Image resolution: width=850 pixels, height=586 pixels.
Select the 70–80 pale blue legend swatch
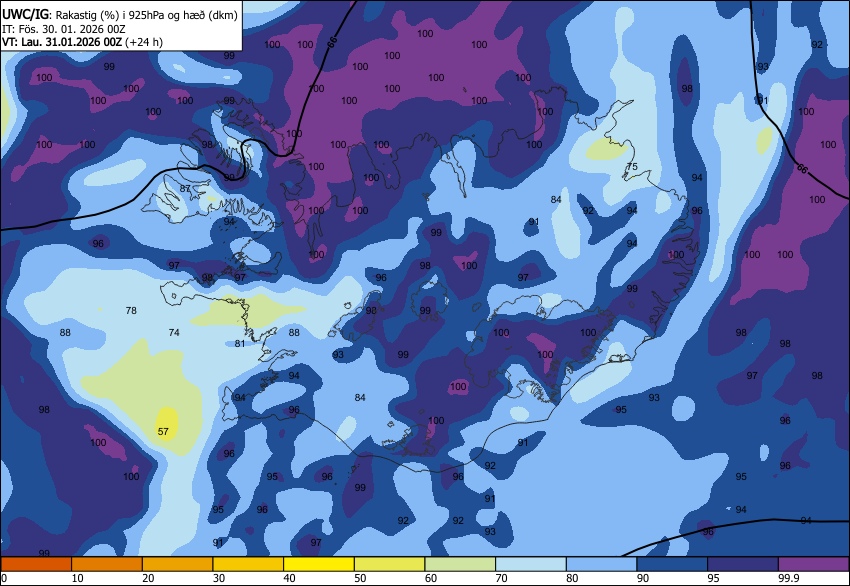(x=531, y=564)
